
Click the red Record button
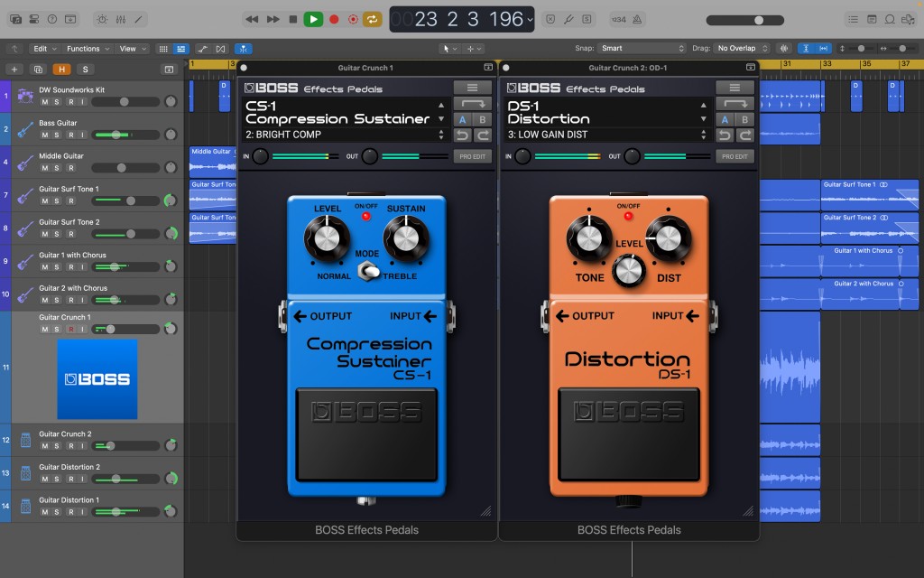[334, 19]
